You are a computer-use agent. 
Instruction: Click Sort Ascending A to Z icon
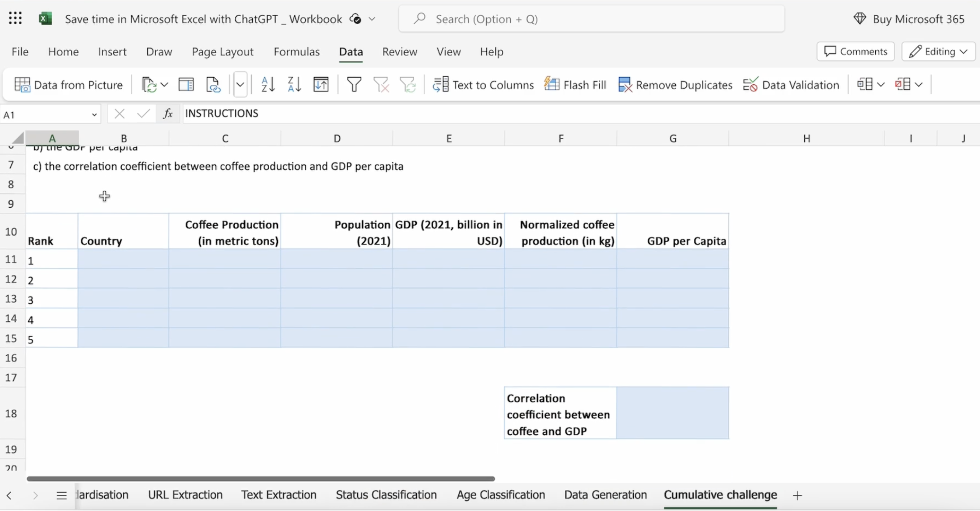(x=268, y=84)
